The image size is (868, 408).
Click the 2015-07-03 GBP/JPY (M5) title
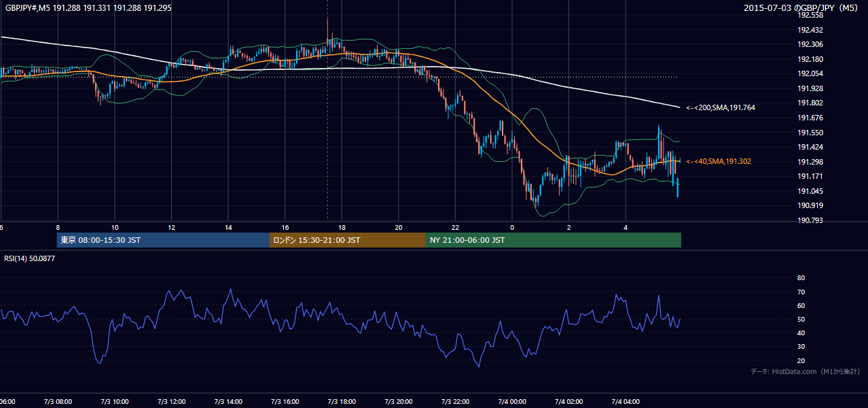point(801,8)
